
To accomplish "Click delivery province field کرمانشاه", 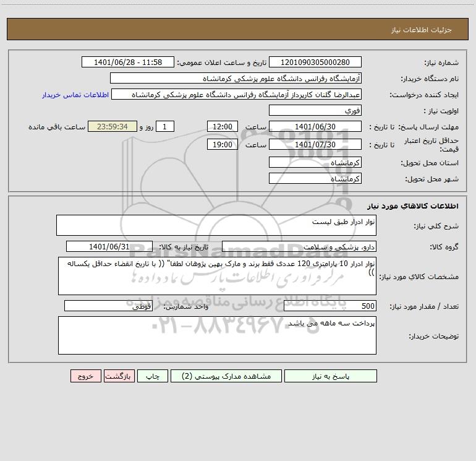I will coord(315,163).
